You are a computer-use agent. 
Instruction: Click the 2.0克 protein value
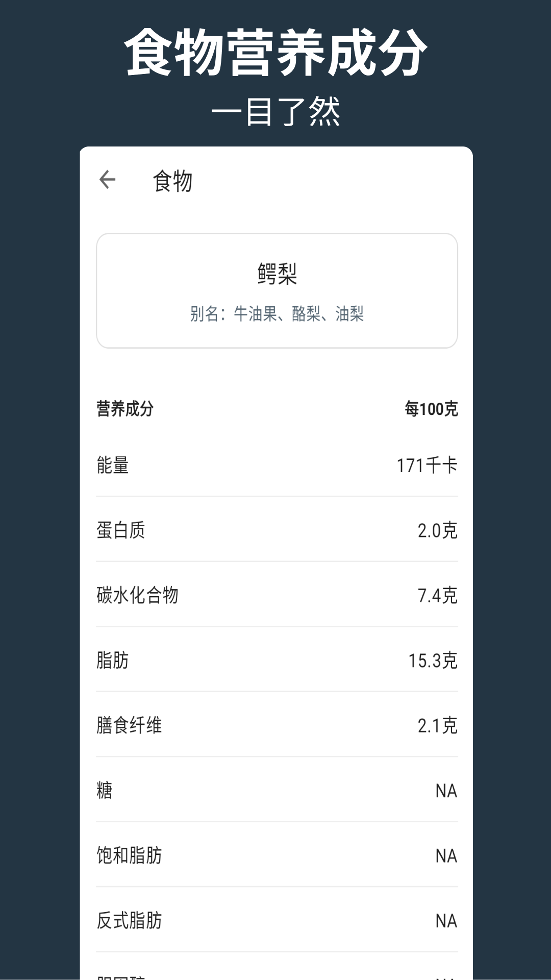(437, 531)
